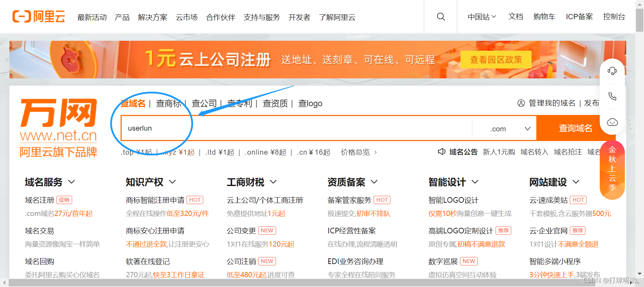644x287 pixels.
Task: Open the search magnifier icon
Action: tap(441, 17)
